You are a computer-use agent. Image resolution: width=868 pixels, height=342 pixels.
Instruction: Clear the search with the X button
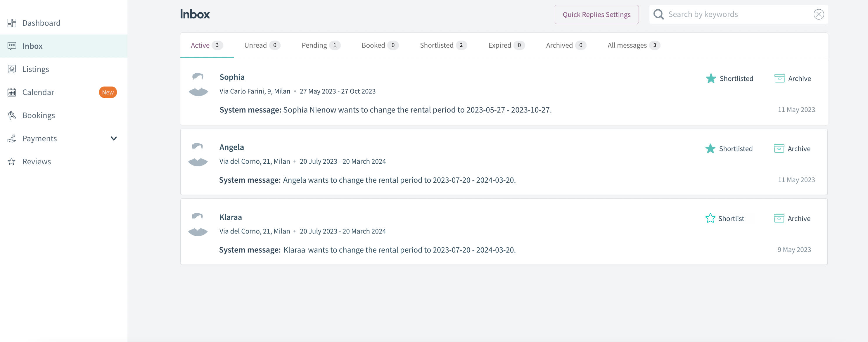(819, 15)
